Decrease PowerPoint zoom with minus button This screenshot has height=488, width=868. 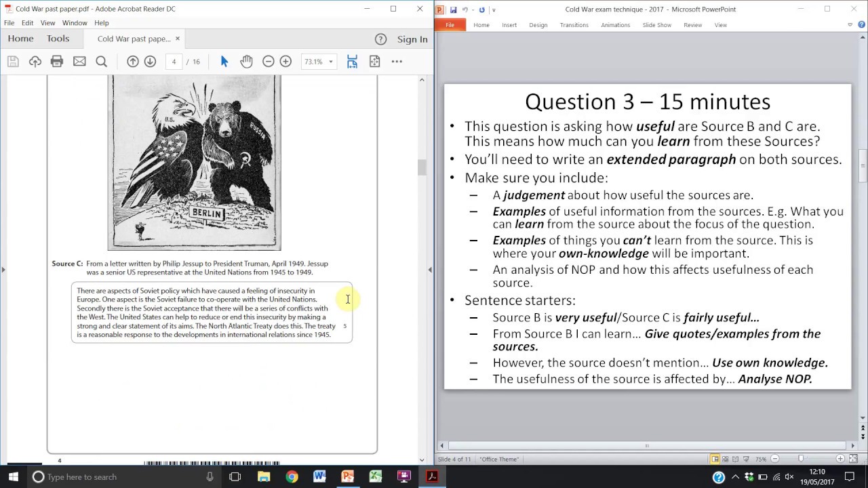point(775,459)
